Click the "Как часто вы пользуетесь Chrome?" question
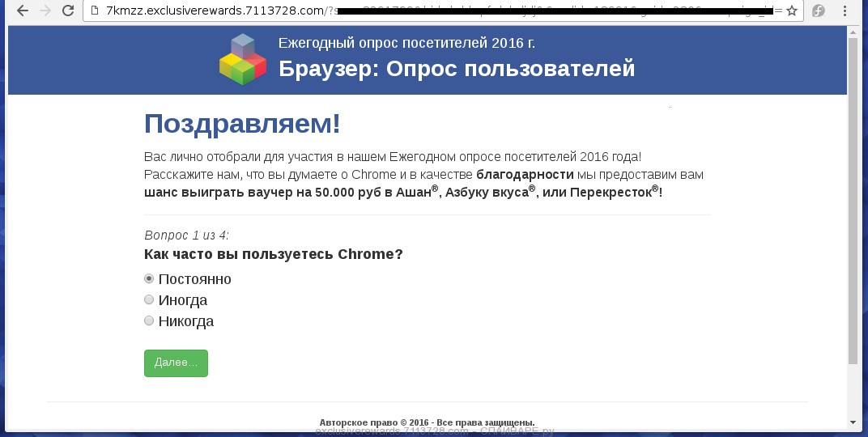Viewport: 868px width, 437px height. [x=273, y=254]
